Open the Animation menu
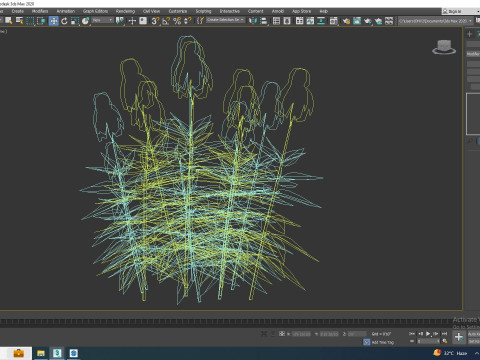 (66, 11)
